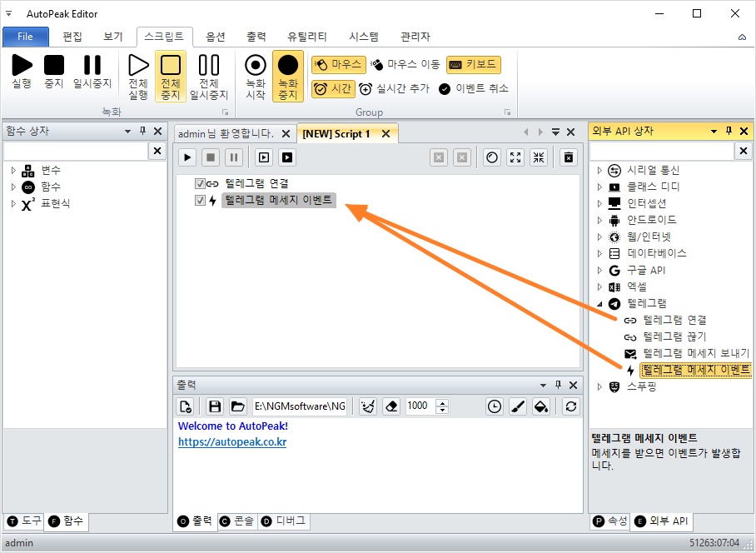
Task: Select 텔레그램 메세지 보내기 in the API tree
Action: click(x=696, y=353)
